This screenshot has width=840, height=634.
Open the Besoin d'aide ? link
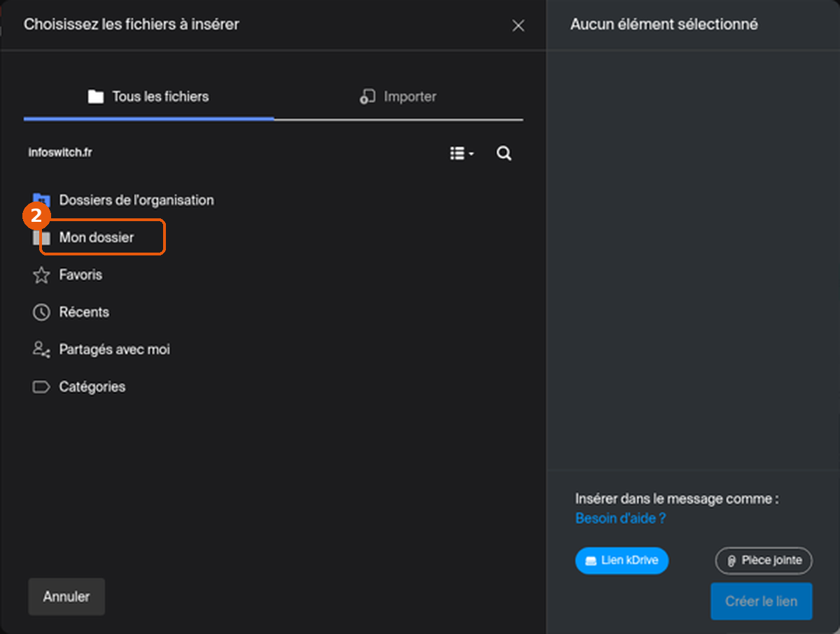[620, 519]
